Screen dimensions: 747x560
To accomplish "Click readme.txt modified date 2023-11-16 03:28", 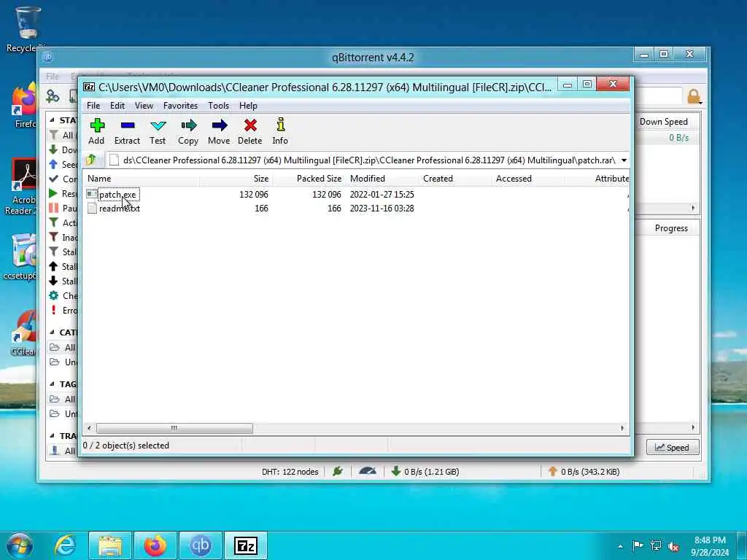I will (x=382, y=209).
